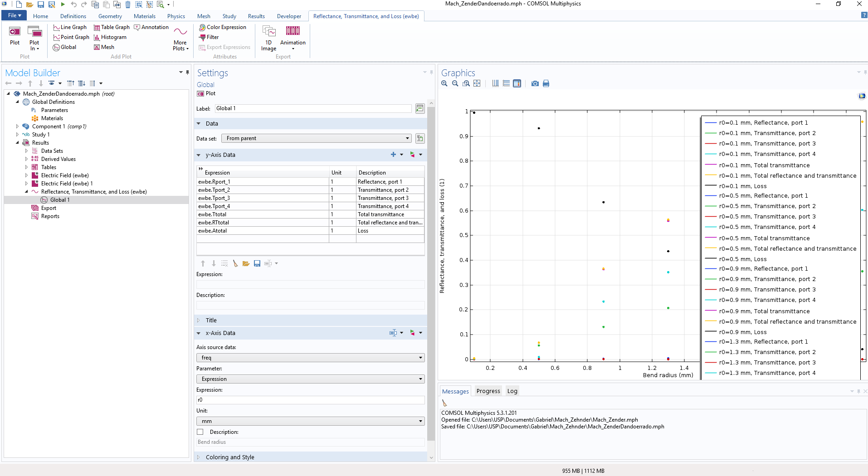Image resolution: width=868 pixels, height=476 pixels.
Task: Expand the Coloring and Style section
Action: tap(229, 457)
